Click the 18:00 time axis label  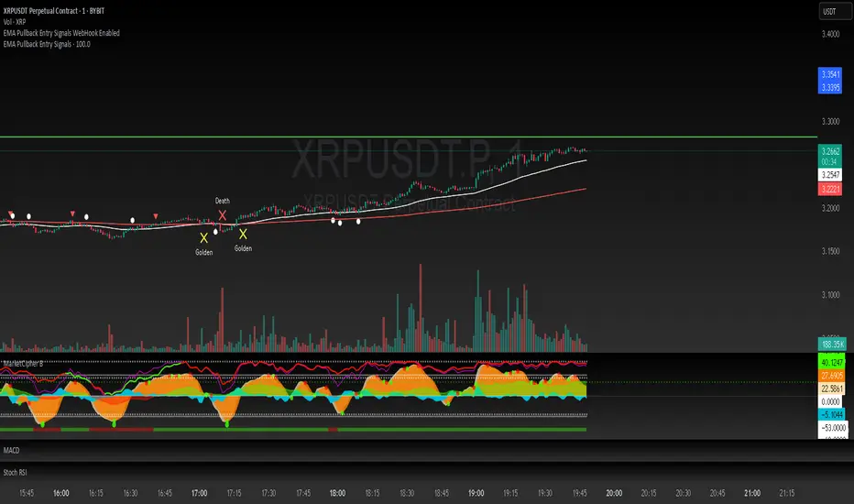[337, 493]
